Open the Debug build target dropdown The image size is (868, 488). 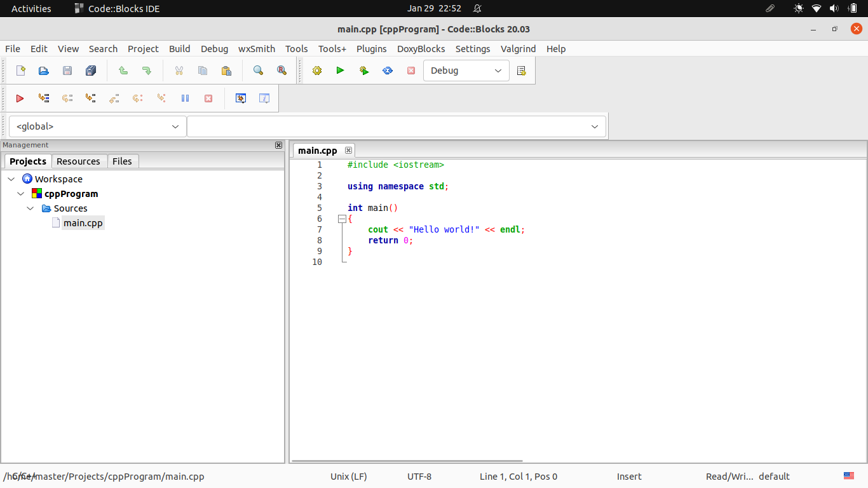click(x=466, y=71)
